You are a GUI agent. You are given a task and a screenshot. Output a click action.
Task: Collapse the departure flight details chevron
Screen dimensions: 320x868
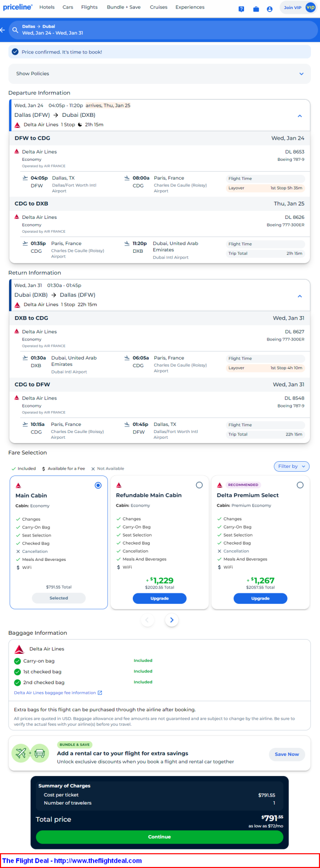click(x=300, y=116)
